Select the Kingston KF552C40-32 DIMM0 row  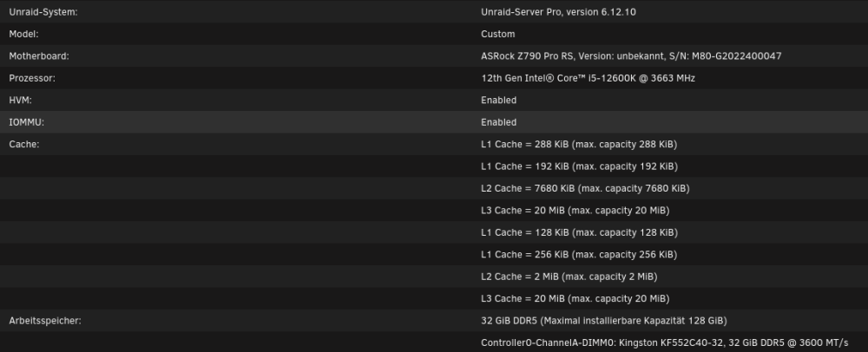tap(664, 342)
